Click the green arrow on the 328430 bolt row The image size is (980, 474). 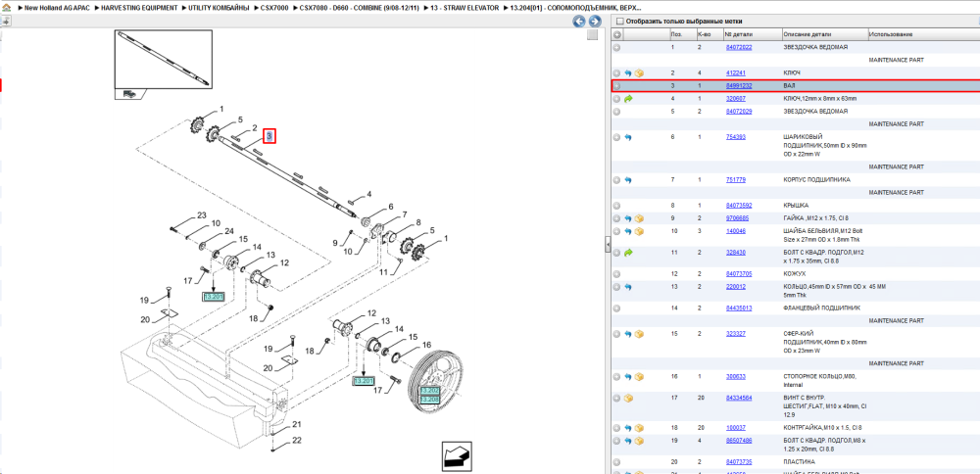click(x=628, y=253)
